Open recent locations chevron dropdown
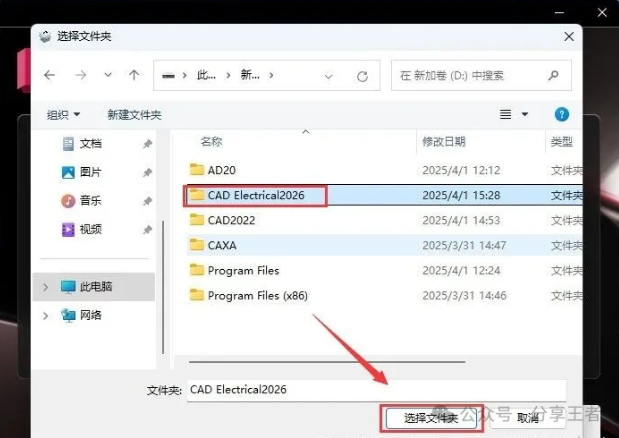Image resolution: width=619 pixels, height=438 pixels. coord(108,75)
